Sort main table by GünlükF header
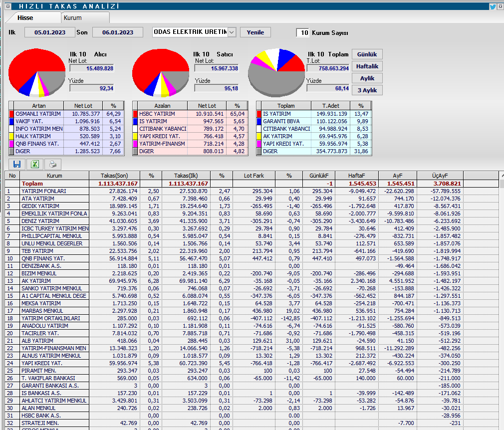Image resolution: width=504 pixels, height=430 pixels. (319, 176)
